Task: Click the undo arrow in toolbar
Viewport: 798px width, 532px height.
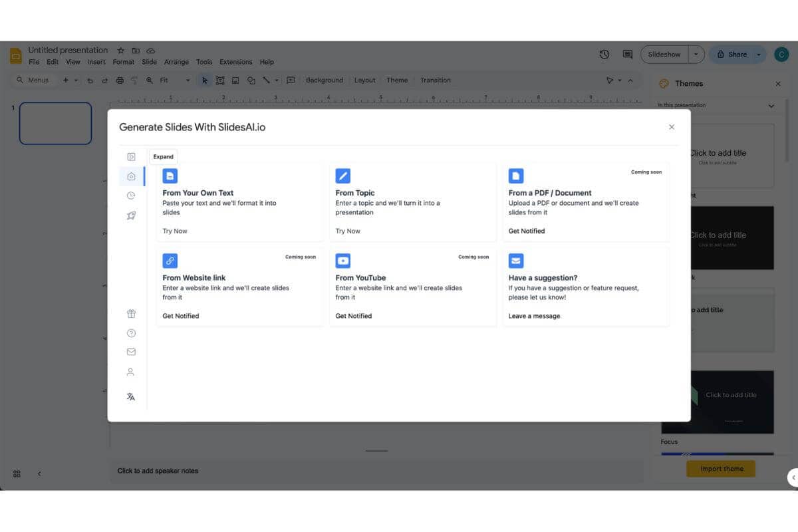Action: (90, 80)
